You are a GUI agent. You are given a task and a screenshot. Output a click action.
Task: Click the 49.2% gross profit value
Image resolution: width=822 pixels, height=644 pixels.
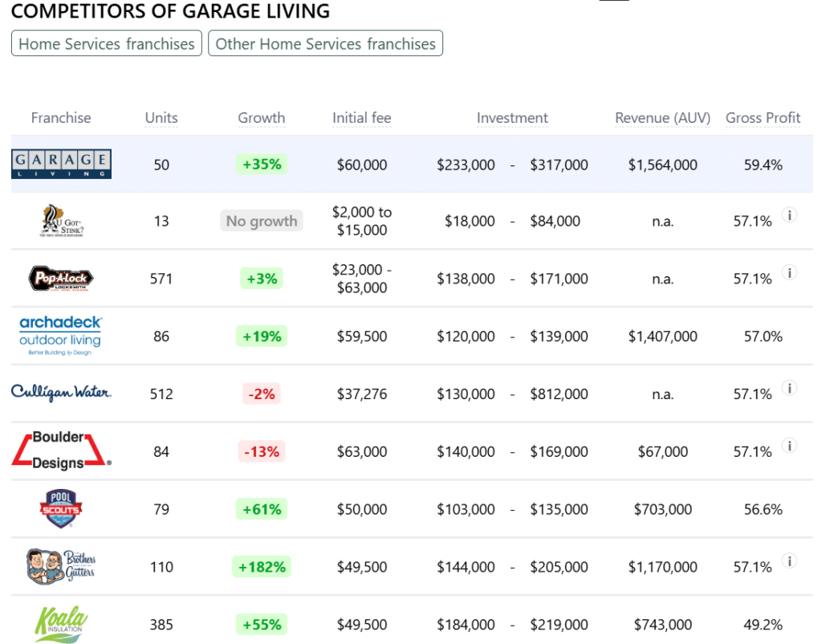pyautogui.click(x=763, y=625)
